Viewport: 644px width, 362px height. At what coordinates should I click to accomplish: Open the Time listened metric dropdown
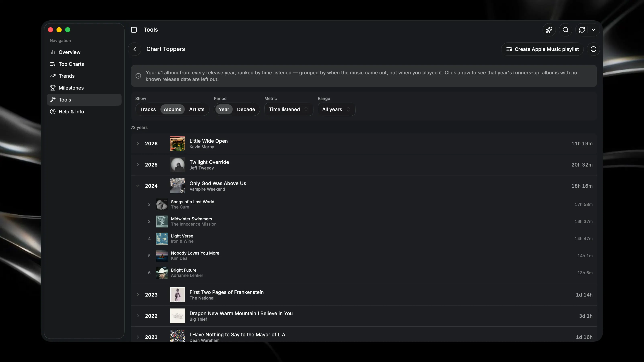click(289, 109)
